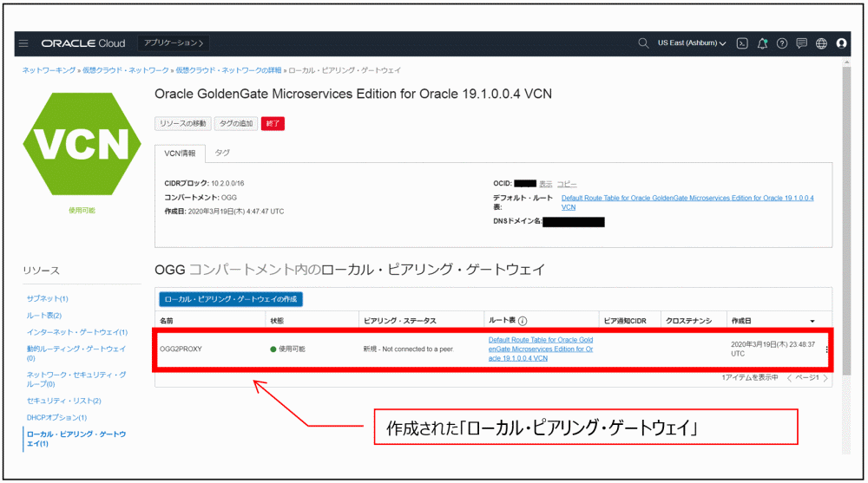Switch to the VCN情報 tab
This screenshot has height=483, width=868.
point(180,153)
